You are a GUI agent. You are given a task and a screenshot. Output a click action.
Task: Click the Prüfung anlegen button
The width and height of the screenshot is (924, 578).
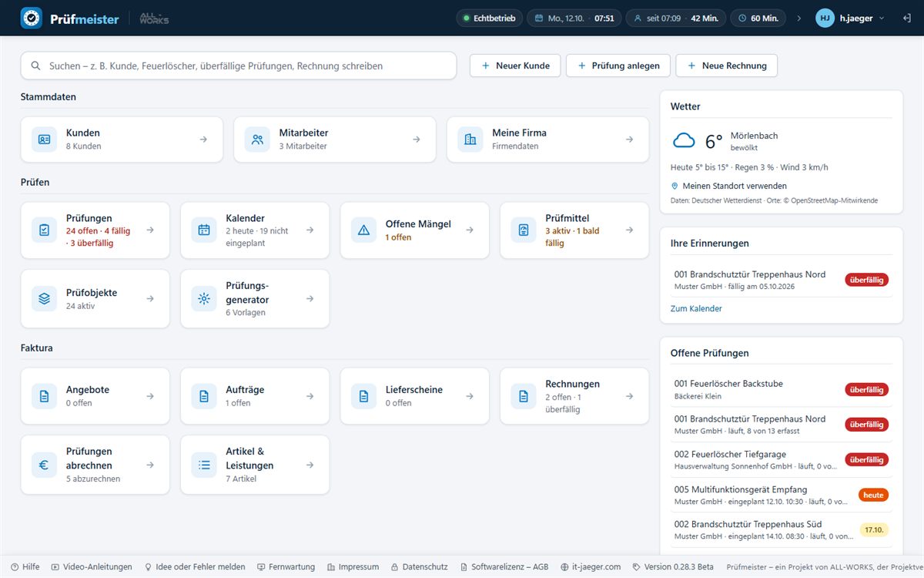tap(618, 66)
